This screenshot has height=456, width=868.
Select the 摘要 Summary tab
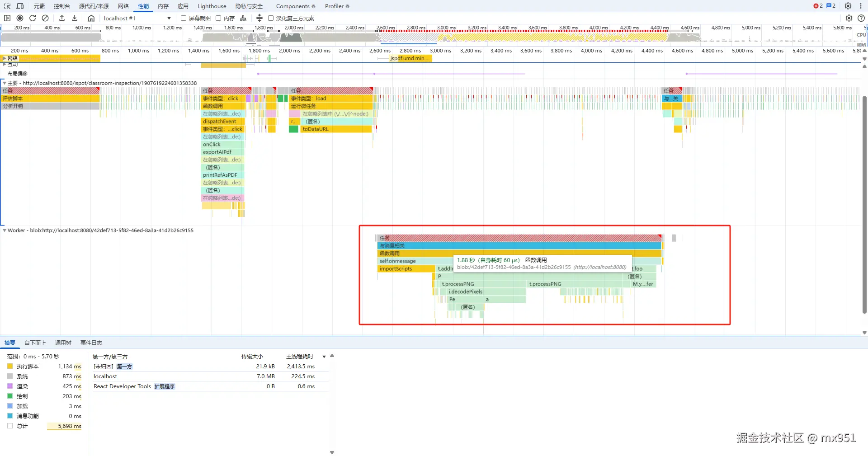tap(10, 343)
